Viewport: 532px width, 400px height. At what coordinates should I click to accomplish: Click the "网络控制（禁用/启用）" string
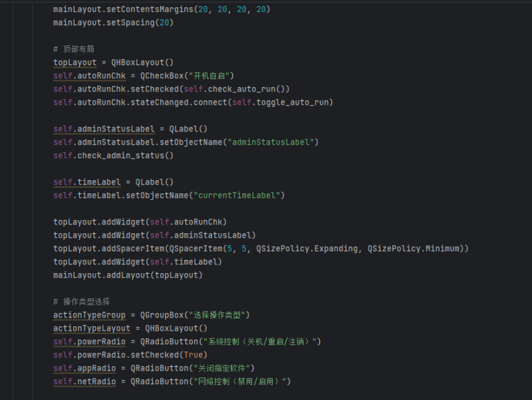coord(239,381)
